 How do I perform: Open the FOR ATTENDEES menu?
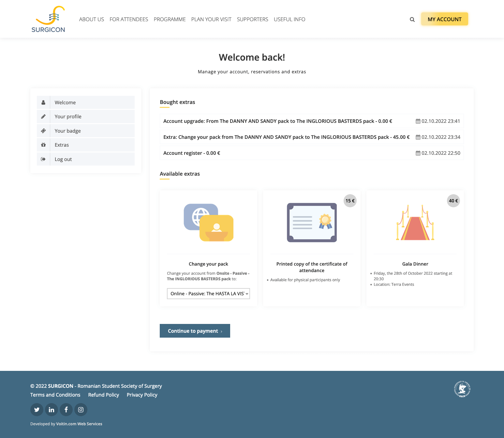tap(129, 20)
